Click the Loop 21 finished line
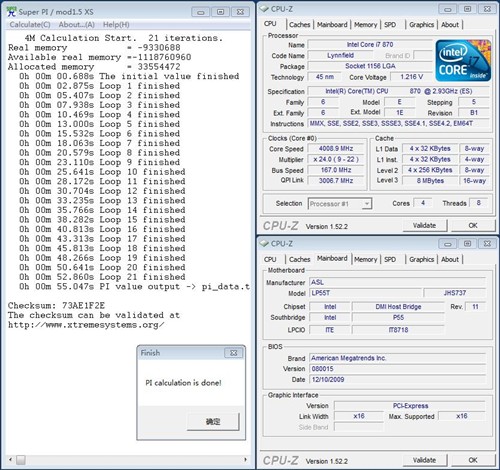 click(x=102, y=277)
